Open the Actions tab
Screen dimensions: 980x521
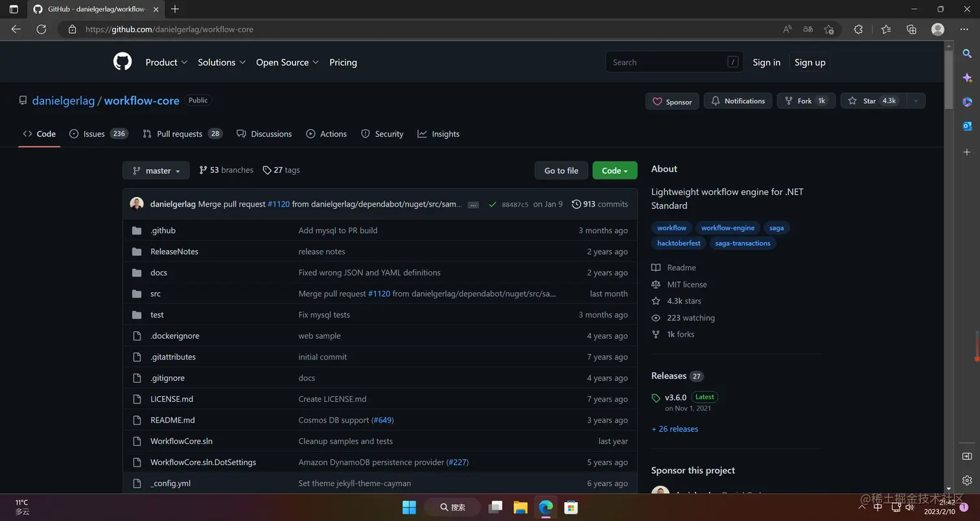pyautogui.click(x=327, y=133)
